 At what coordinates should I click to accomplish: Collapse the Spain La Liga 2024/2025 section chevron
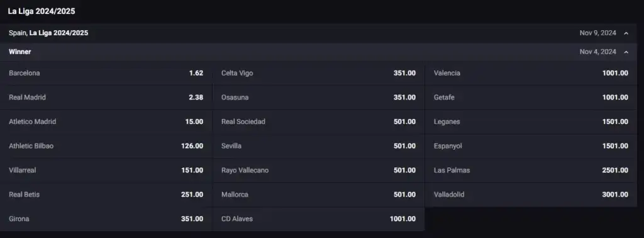[626, 33]
